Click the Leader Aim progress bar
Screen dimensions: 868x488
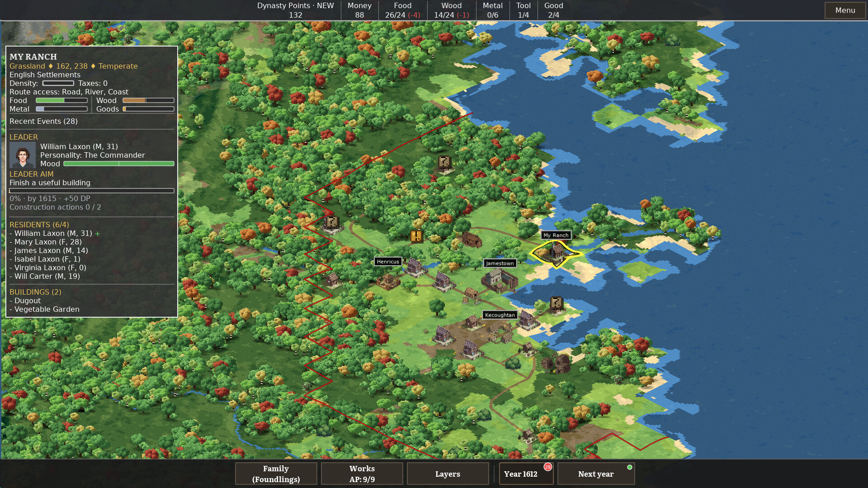(x=92, y=191)
